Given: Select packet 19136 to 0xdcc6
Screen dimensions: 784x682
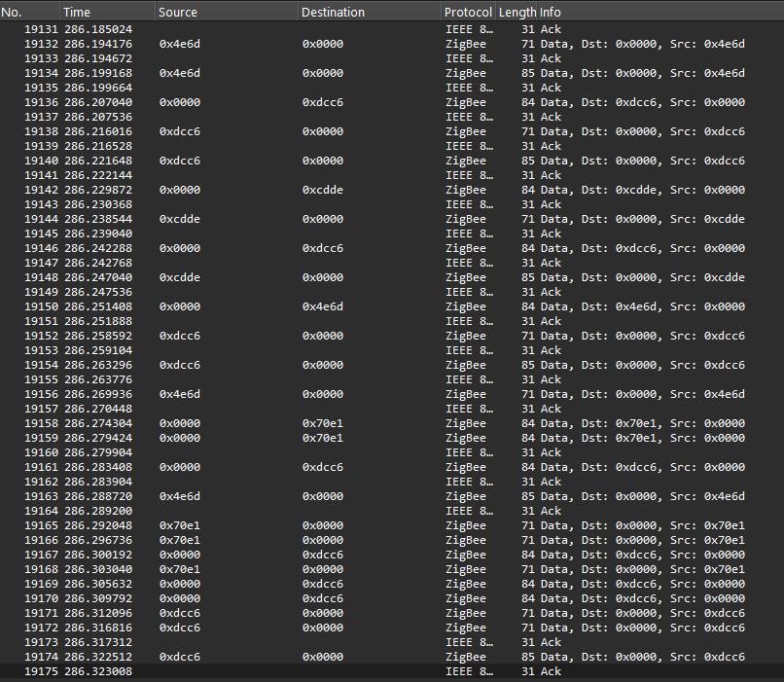Looking at the screenshot, I should (x=392, y=102).
